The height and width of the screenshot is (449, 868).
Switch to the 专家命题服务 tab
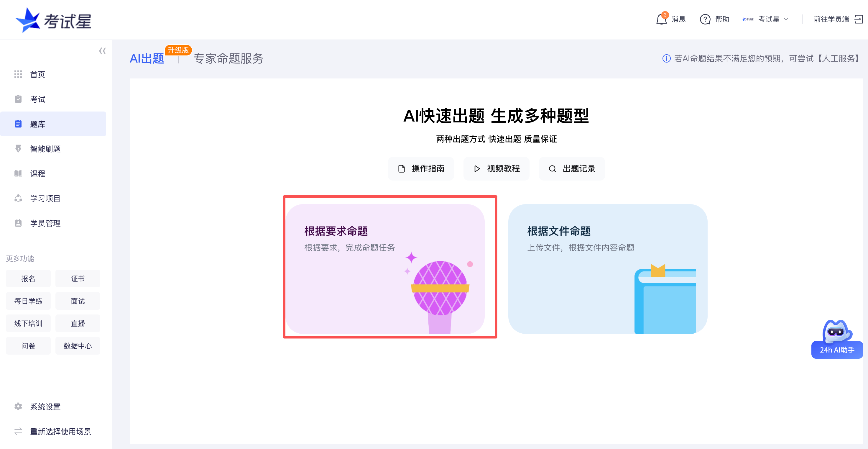tap(228, 59)
